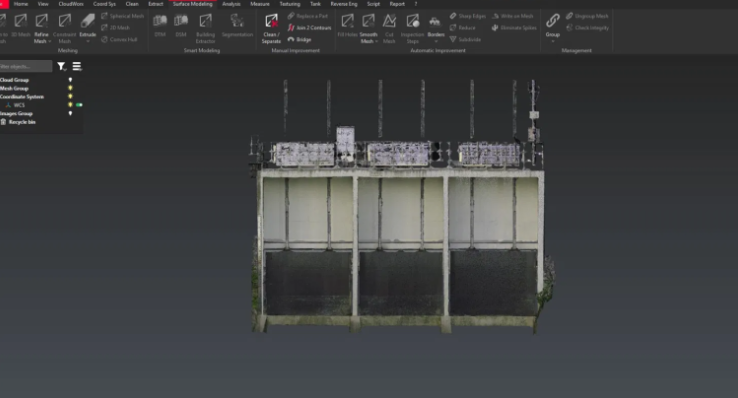
Task: Toggle WCS visibility bulb
Action: (x=70, y=105)
